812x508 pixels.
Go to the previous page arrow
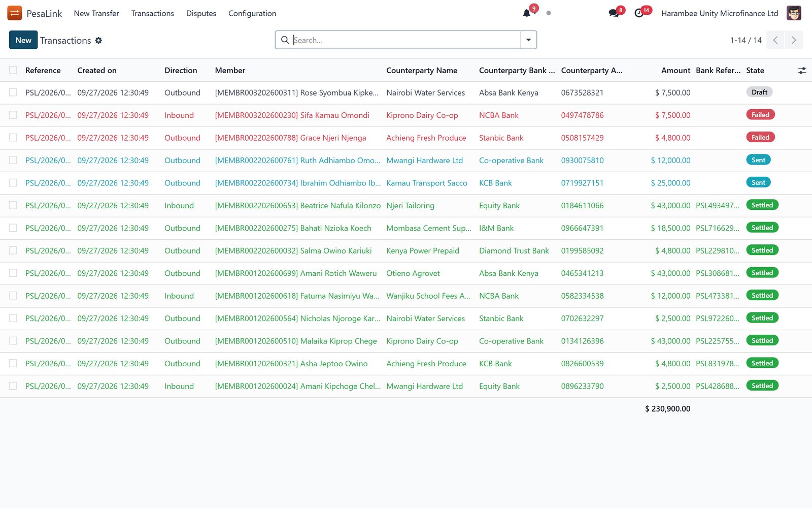(775, 40)
